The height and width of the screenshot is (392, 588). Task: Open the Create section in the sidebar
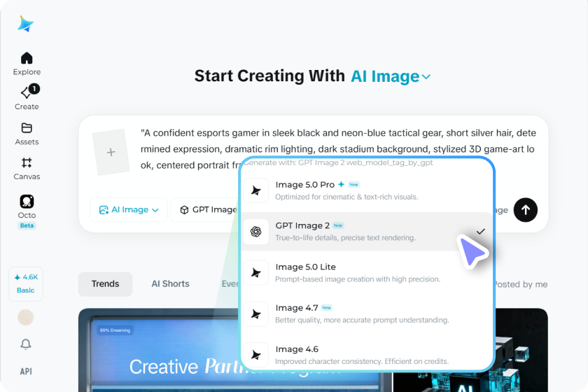pyautogui.click(x=27, y=98)
